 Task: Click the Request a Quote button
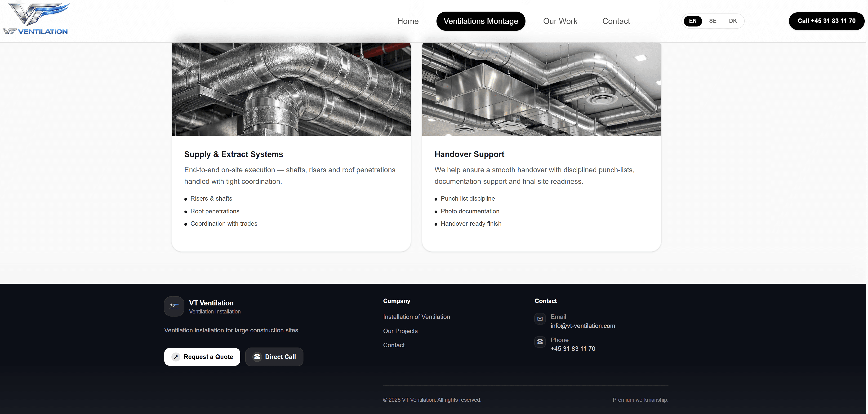[202, 357]
